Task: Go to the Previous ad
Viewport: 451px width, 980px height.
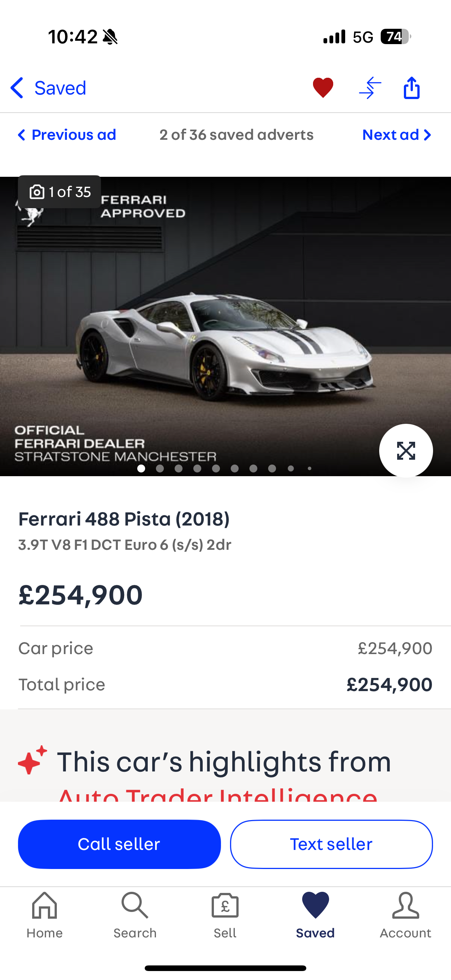Action: click(67, 135)
